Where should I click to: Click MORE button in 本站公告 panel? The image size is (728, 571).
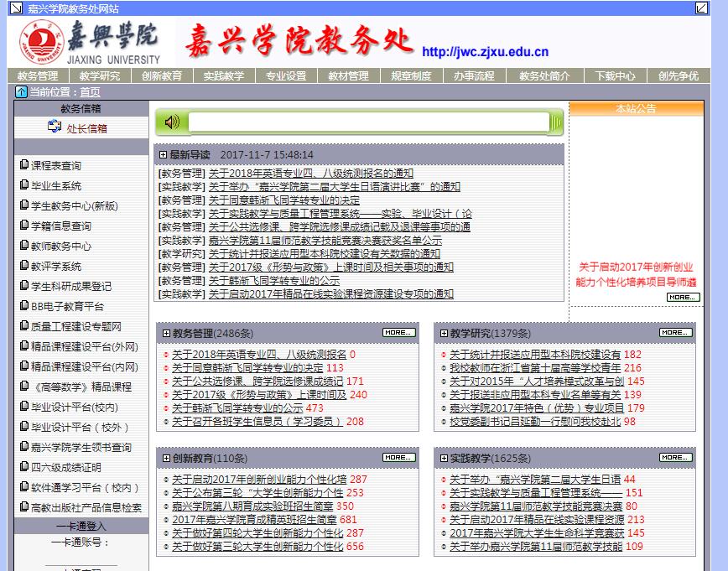click(x=683, y=297)
